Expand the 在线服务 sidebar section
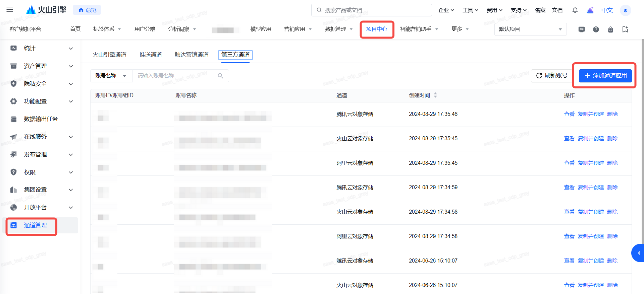This screenshot has height=294, width=644. click(71, 137)
